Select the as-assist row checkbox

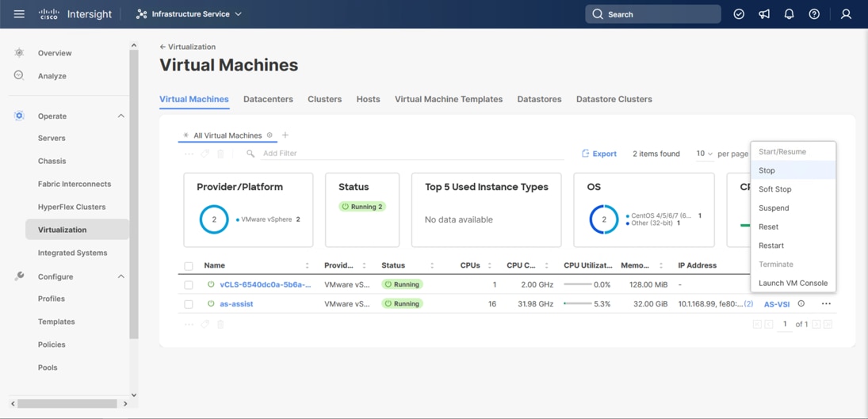coord(189,304)
